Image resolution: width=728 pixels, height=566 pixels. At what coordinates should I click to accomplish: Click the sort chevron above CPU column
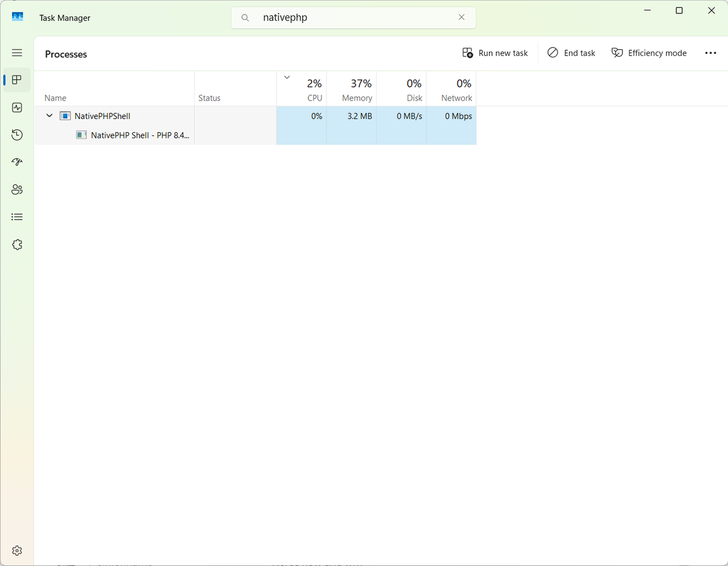click(287, 77)
